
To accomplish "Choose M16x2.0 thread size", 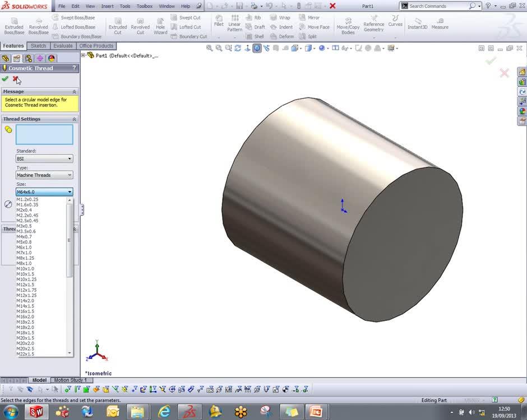I will [x=26, y=316].
